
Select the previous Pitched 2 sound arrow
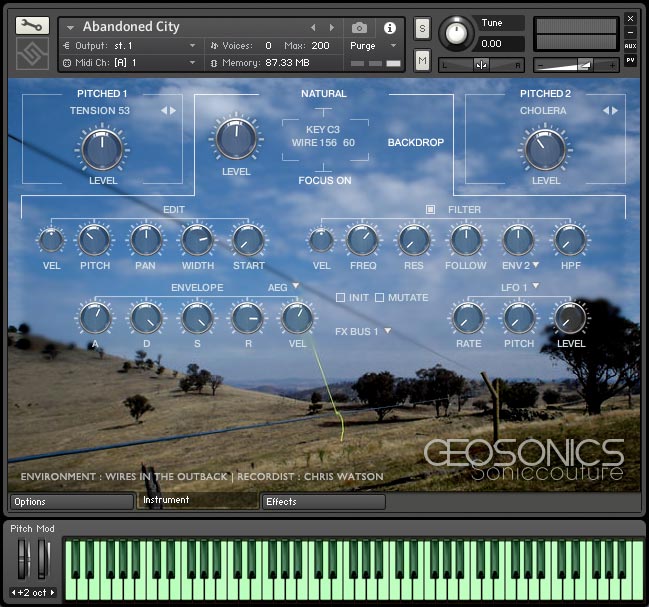[x=606, y=110]
